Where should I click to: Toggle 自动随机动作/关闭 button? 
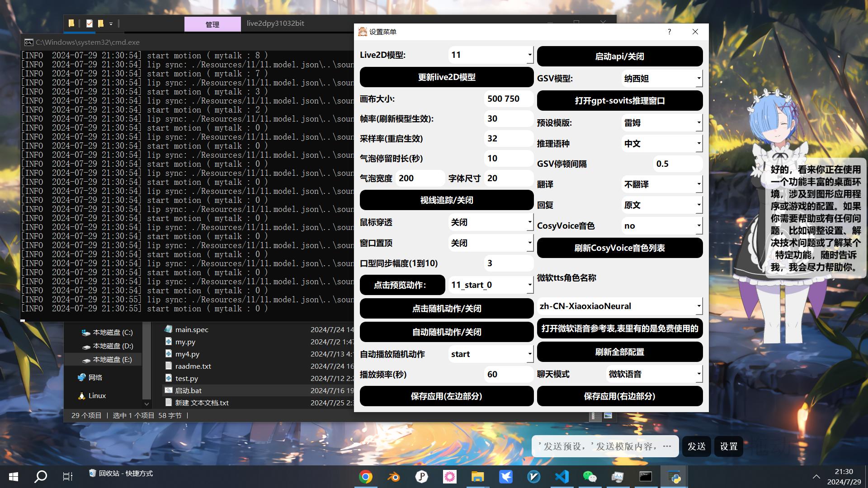pyautogui.click(x=447, y=332)
